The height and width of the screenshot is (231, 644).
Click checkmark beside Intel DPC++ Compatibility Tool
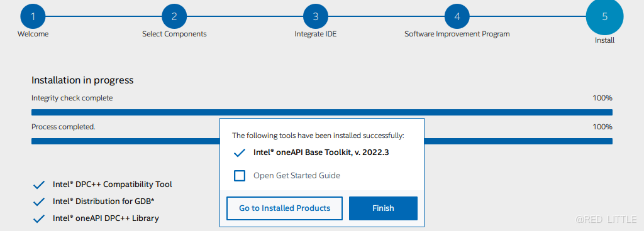(38, 185)
